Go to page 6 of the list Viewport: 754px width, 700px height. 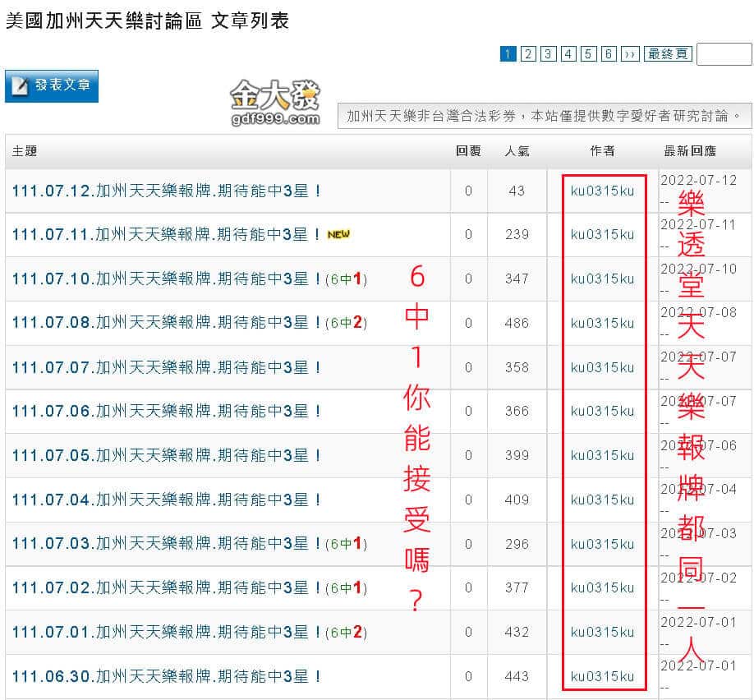608,54
